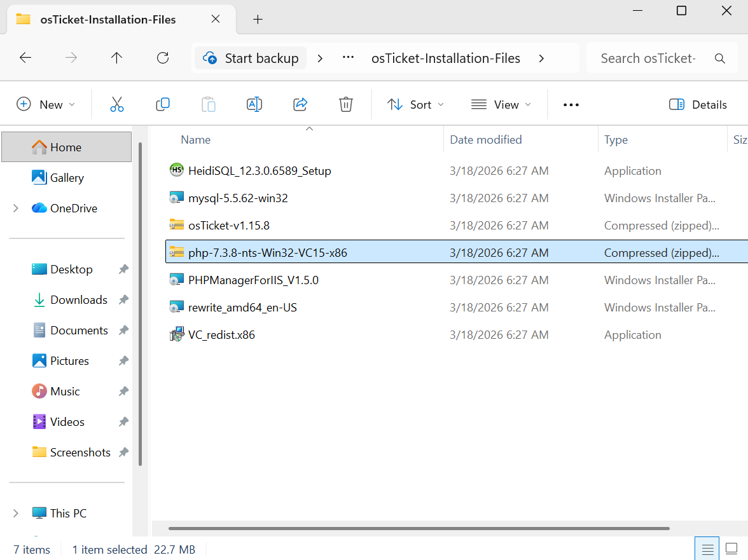Sort by the Name column header
748x560 pixels.
(196, 140)
